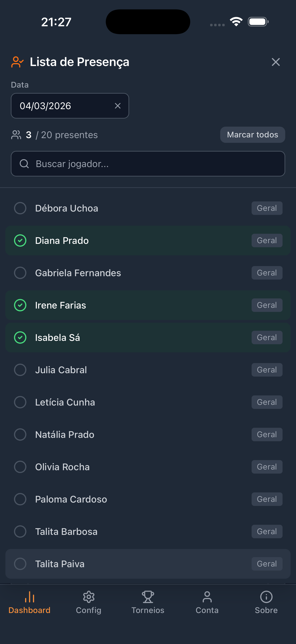Click the Geral tag for Gabriela Fernandes
This screenshot has width=296, height=644.
click(267, 273)
